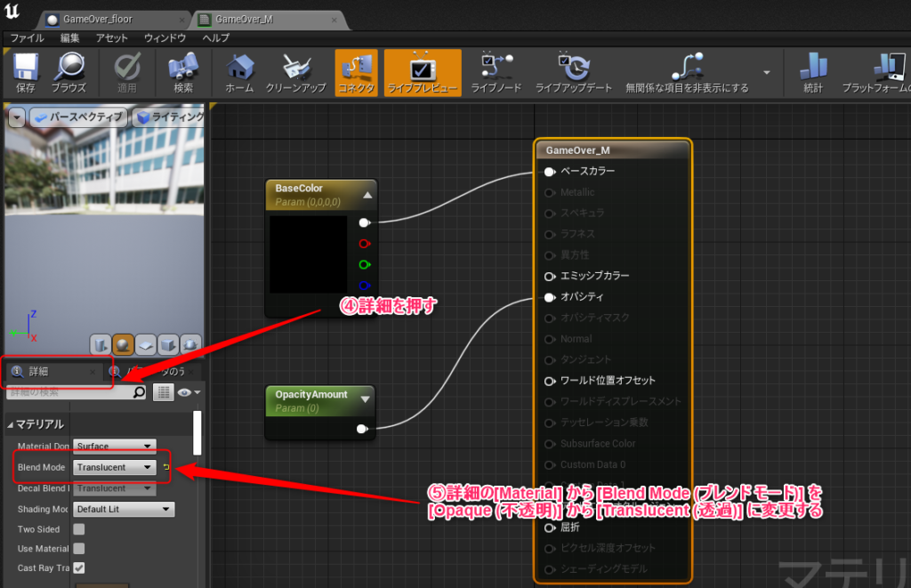Screen dimensions: 911x588
Task: Switch to the GameOver_floor tab
Action: pyautogui.click(x=96, y=19)
